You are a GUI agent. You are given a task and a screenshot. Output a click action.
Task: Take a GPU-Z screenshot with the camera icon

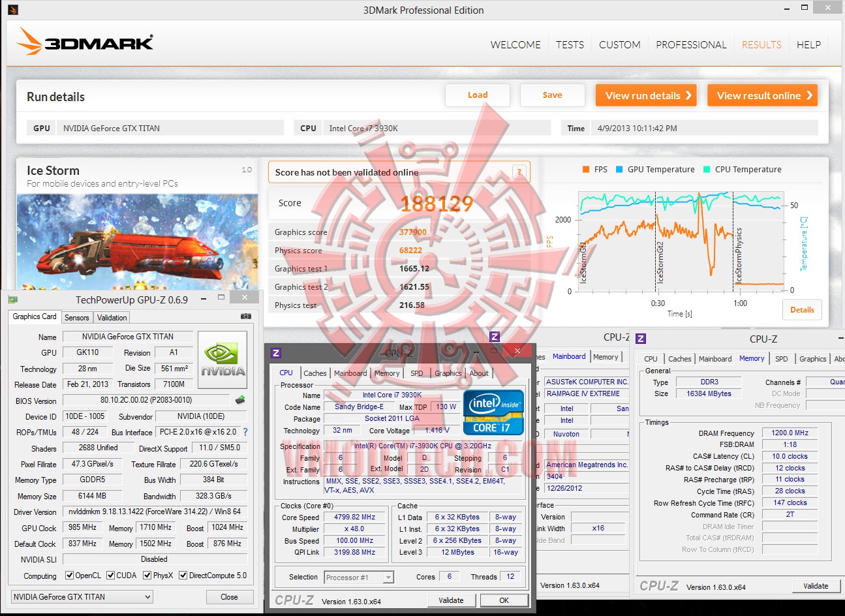245,316
